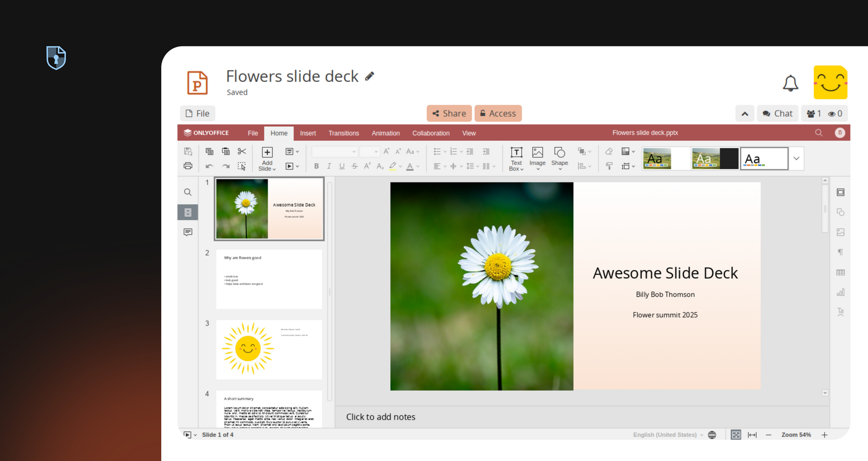Open the comments sidebar panel

click(188, 232)
